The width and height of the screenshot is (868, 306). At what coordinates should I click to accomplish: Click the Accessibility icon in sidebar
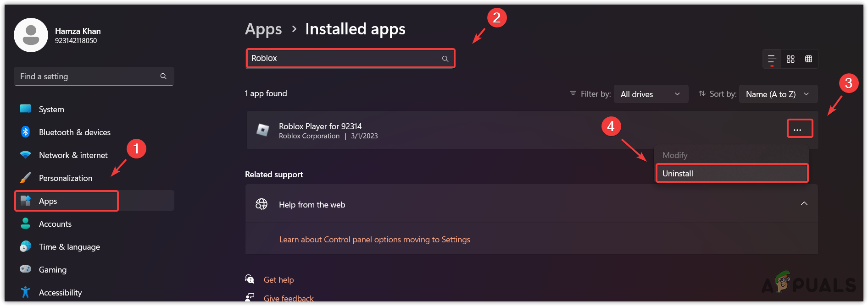(x=25, y=292)
